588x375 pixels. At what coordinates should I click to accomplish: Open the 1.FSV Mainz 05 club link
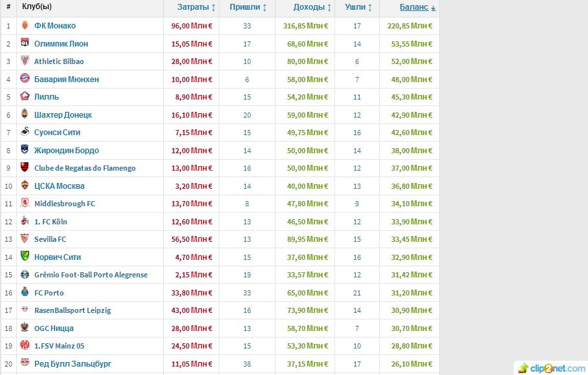[60, 346]
